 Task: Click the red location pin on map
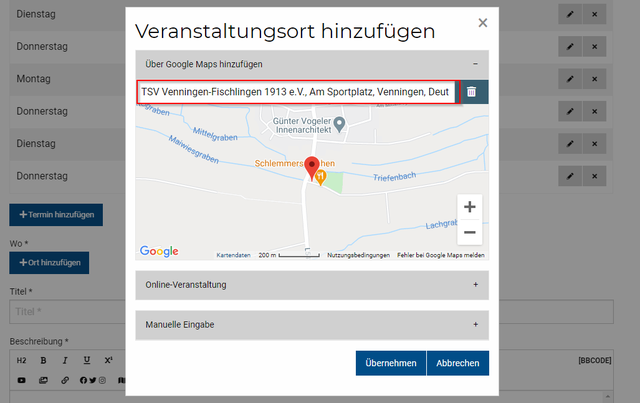(x=312, y=168)
